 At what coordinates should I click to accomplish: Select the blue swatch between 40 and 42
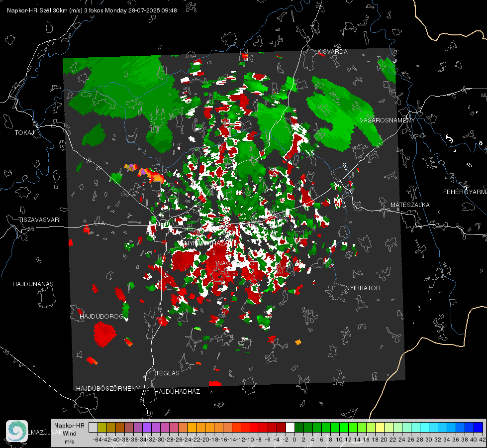click(478, 427)
